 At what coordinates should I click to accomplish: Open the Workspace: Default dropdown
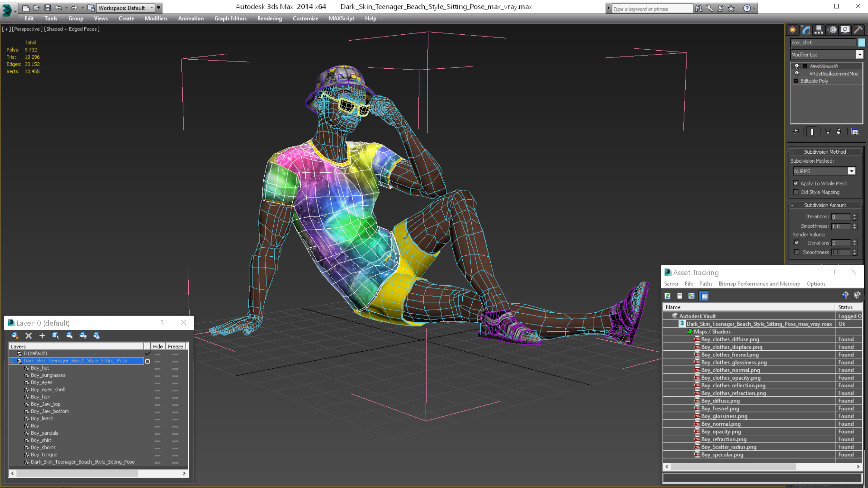click(x=126, y=8)
